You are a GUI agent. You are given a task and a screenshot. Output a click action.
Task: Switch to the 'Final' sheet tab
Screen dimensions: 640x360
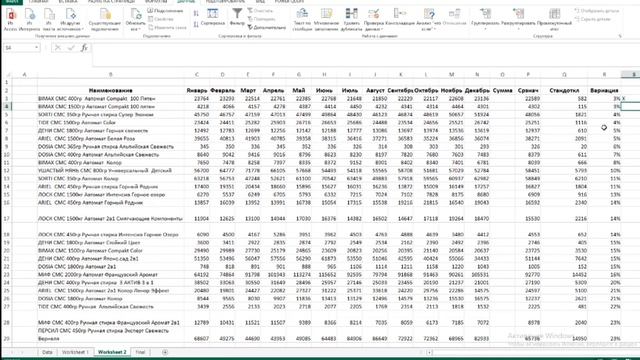click(140, 352)
